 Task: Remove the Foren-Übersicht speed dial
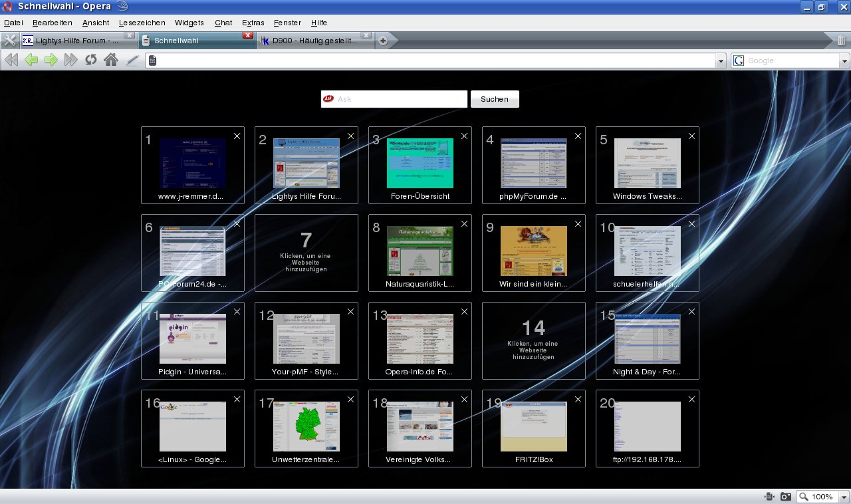pos(464,136)
